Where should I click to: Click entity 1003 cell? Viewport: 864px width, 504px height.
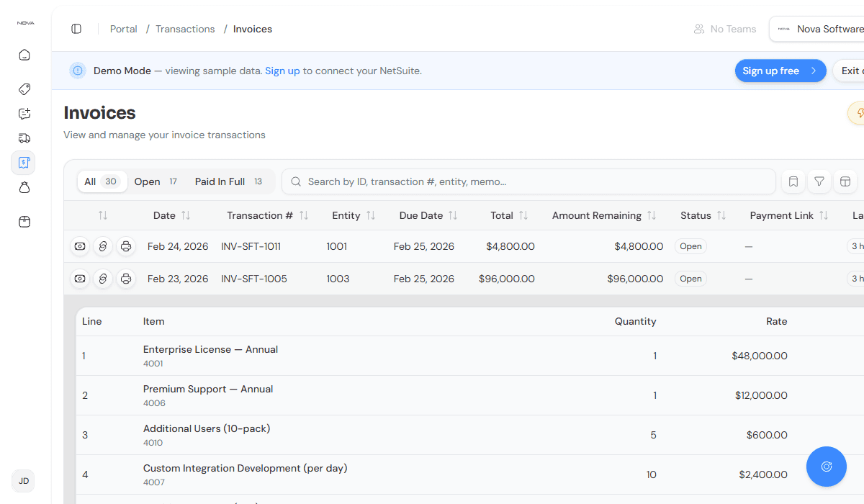(x=338, y=279)
